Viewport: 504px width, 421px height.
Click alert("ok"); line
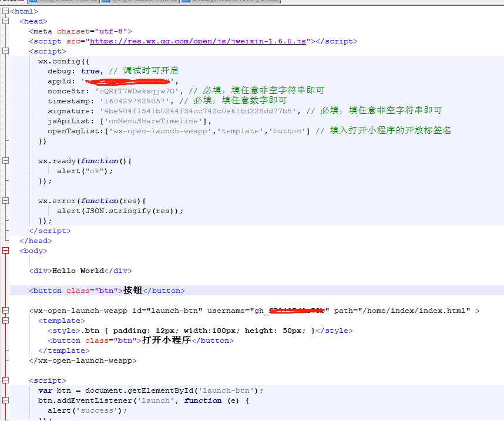85,171
